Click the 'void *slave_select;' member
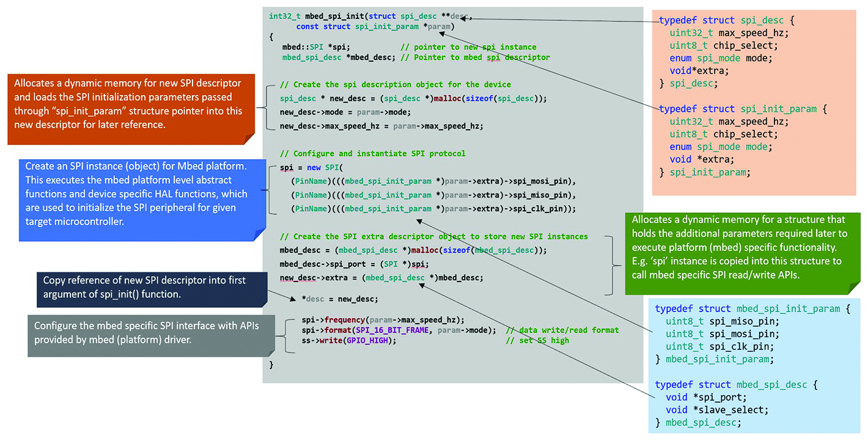This screenshot has width=868, height=440. (718, 410)
